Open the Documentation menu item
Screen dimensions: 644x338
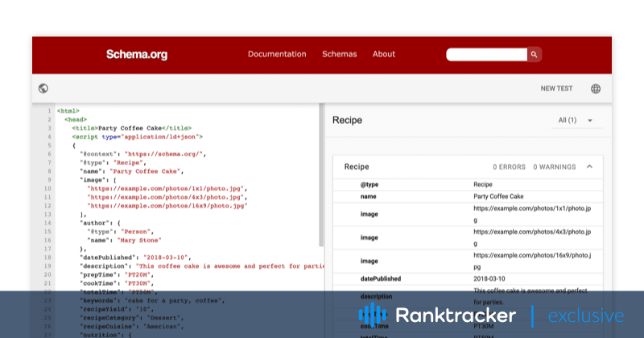(277, 55)
